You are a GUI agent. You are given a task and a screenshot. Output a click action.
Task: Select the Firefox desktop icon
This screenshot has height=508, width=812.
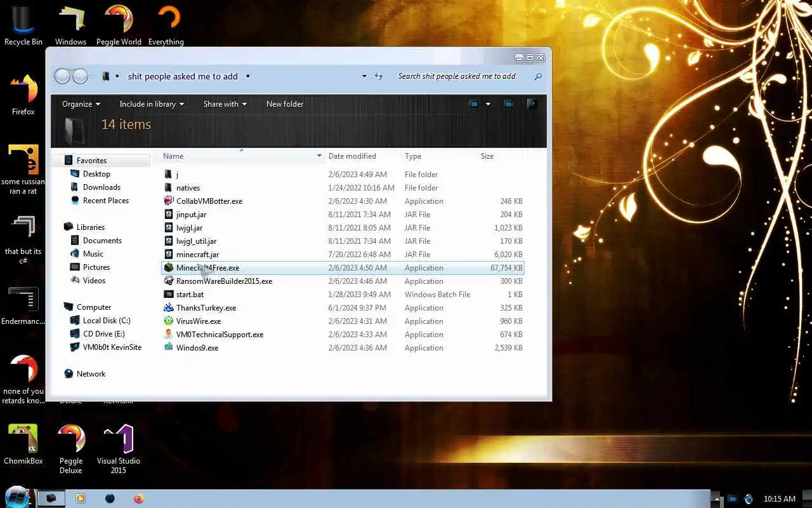(x=23, y=95)
